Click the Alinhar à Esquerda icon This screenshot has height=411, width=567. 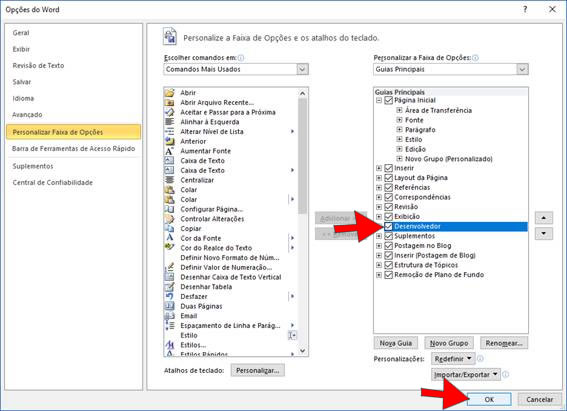pos(169,122)
